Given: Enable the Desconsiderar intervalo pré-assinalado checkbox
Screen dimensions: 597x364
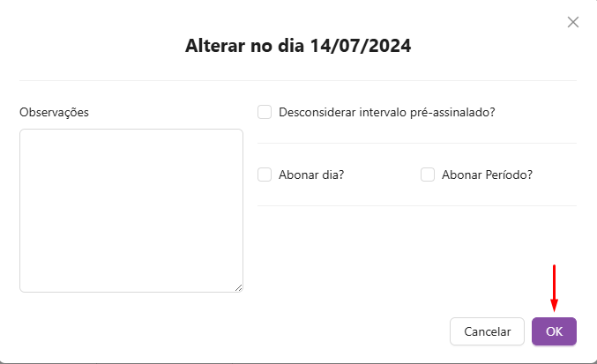Looking at the screenshot, I should (x=265, y=112).
